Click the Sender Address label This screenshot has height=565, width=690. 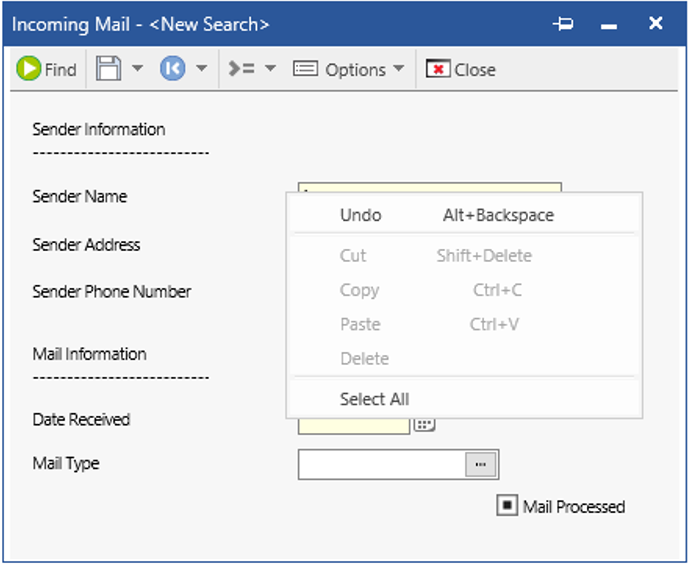coord(86,245)
